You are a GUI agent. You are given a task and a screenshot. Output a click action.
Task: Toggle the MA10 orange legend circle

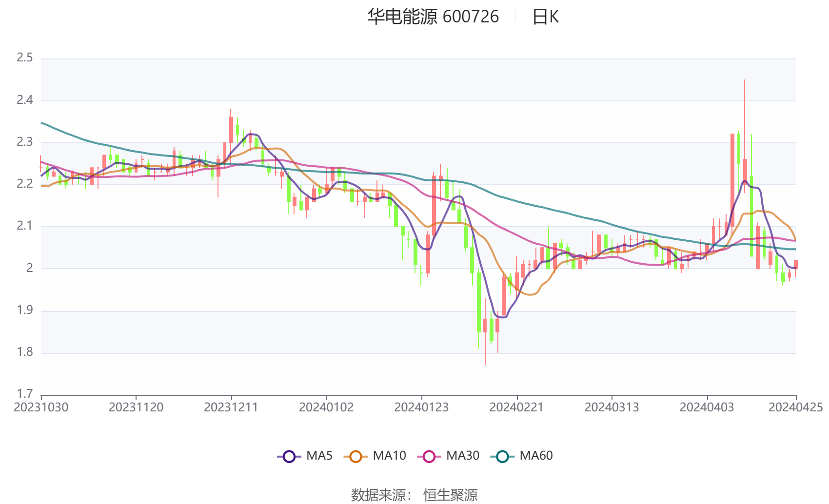click(x=355, y=456)
